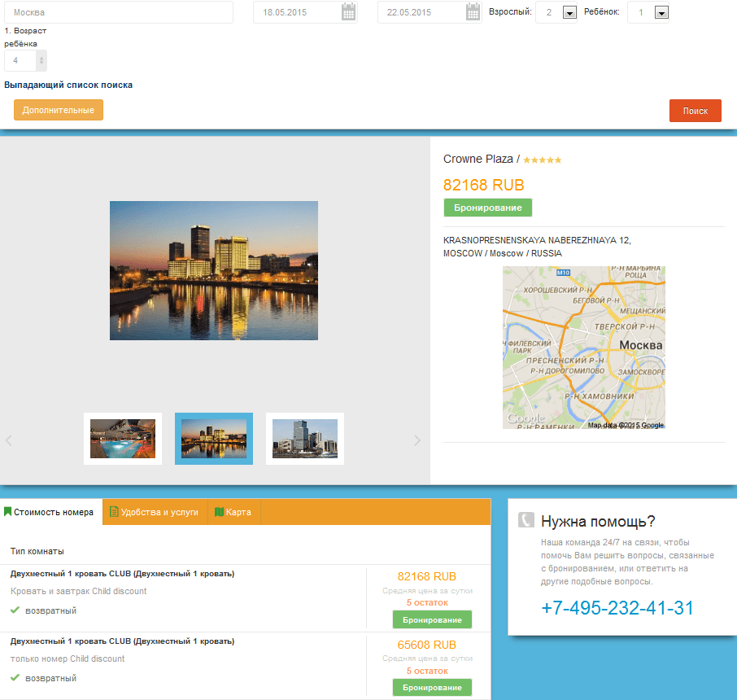Select the daytime building thumbnail
Image resolution: width=737 pixels, height=700 pixels.
[305, 439]
